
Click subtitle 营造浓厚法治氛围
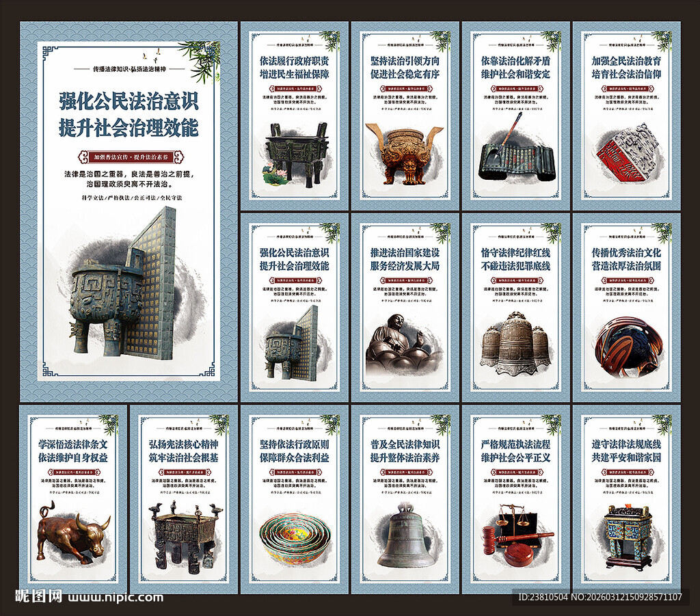(627, 266)
